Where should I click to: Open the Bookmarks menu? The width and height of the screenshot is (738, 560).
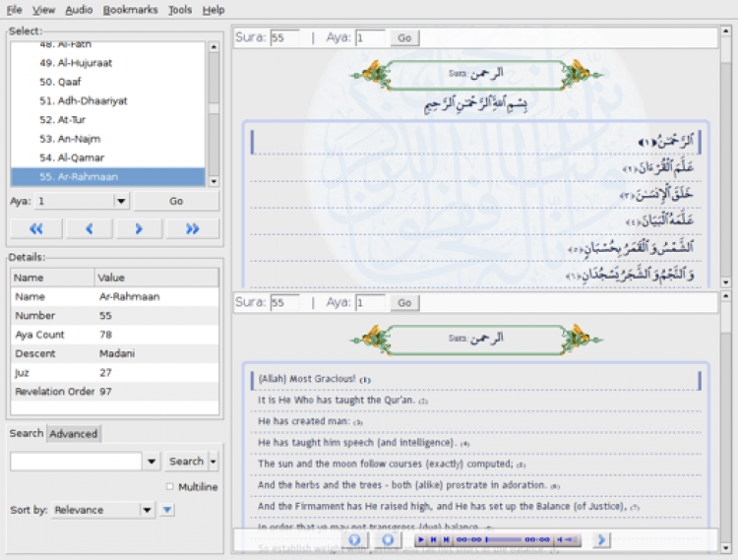[130, 10]
